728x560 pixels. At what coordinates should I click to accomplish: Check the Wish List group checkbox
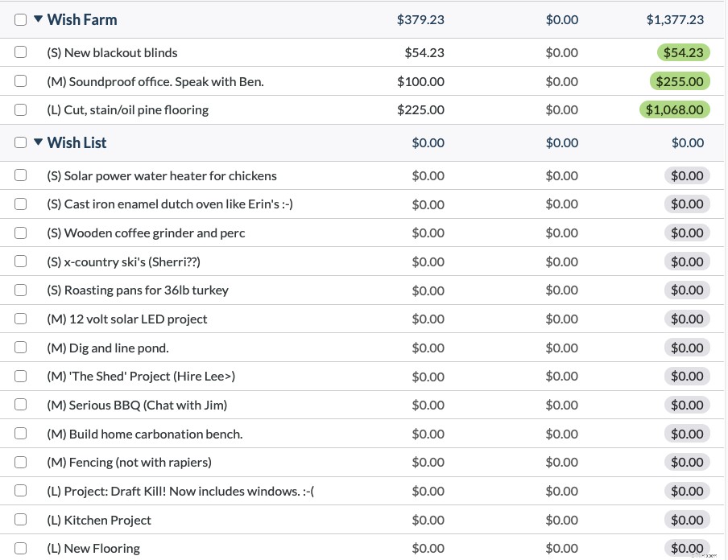pyautogui.click(x=20, y=142)
